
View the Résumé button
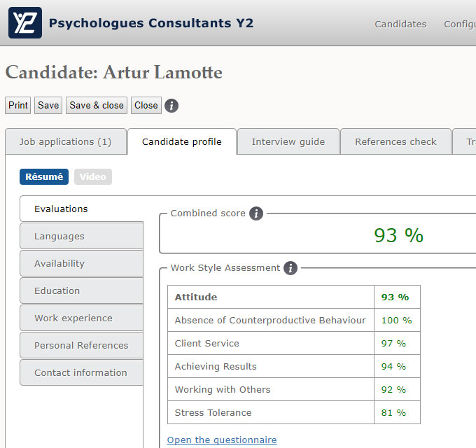click(x=44, y=176)
